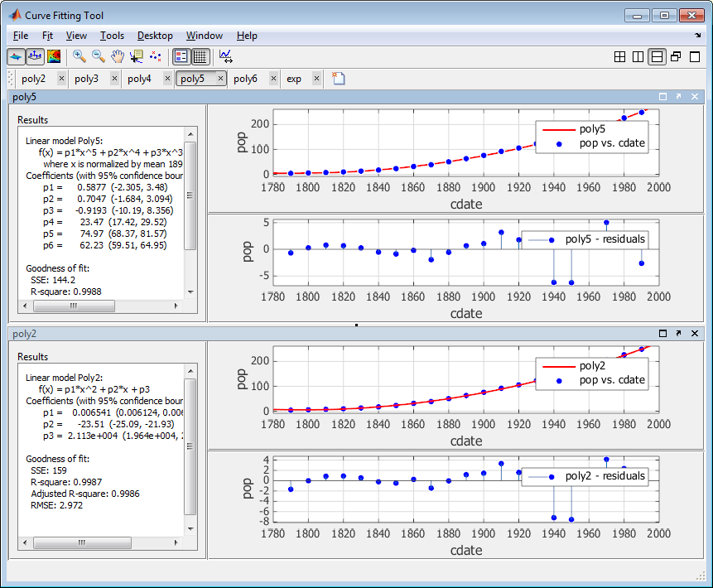
Task: Undock the poly2 fit panel
Action: 678,333
